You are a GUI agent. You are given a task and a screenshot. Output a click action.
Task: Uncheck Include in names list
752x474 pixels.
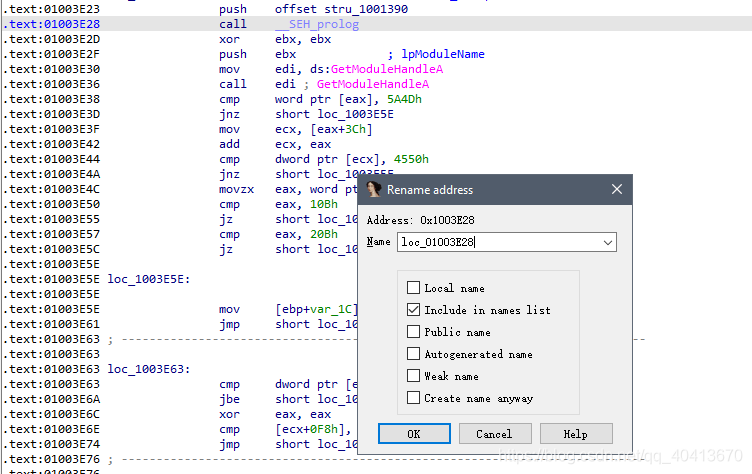pyautogui.click(x=413, y=309)
